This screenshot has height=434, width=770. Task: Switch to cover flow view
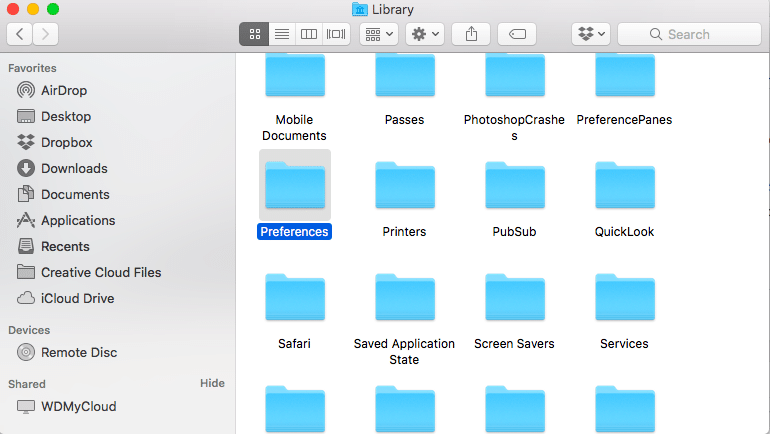336,34
